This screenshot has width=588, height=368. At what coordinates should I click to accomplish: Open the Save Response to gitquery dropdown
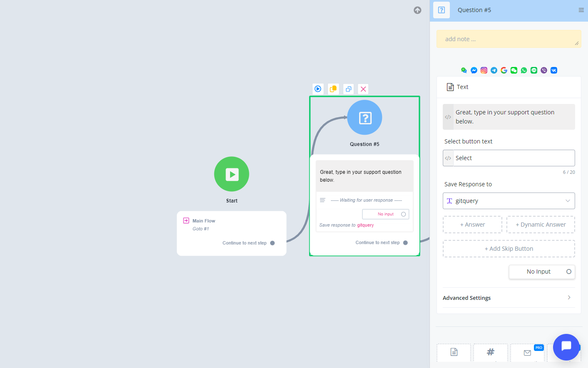tap(509, 201)
